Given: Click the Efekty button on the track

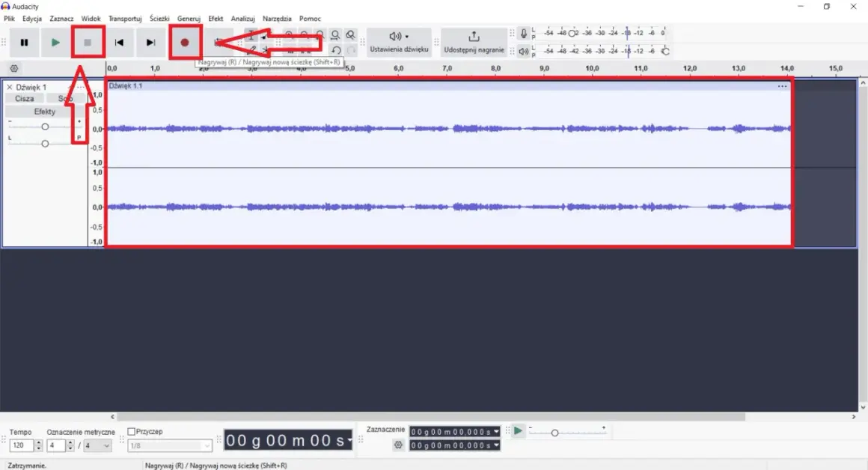Looking at the screenshot, I should click(45, 112).
